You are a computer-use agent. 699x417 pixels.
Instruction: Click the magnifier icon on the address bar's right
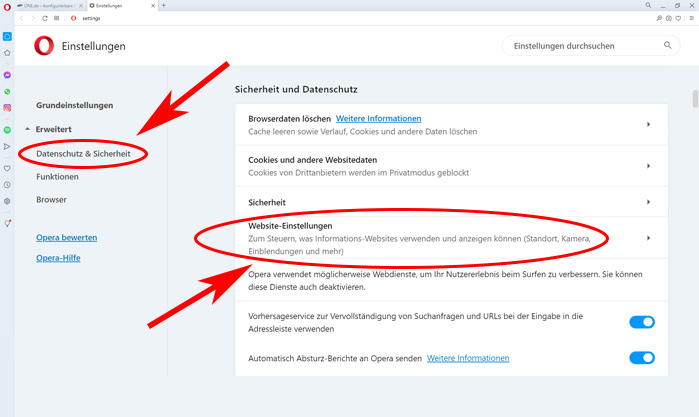[659, 18]
